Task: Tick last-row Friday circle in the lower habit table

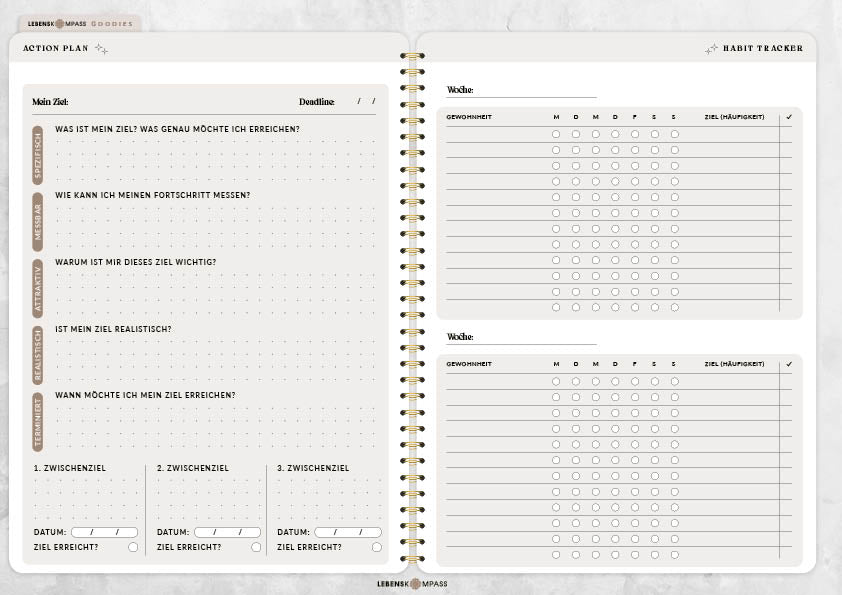Action: click(x=635, y=555)
